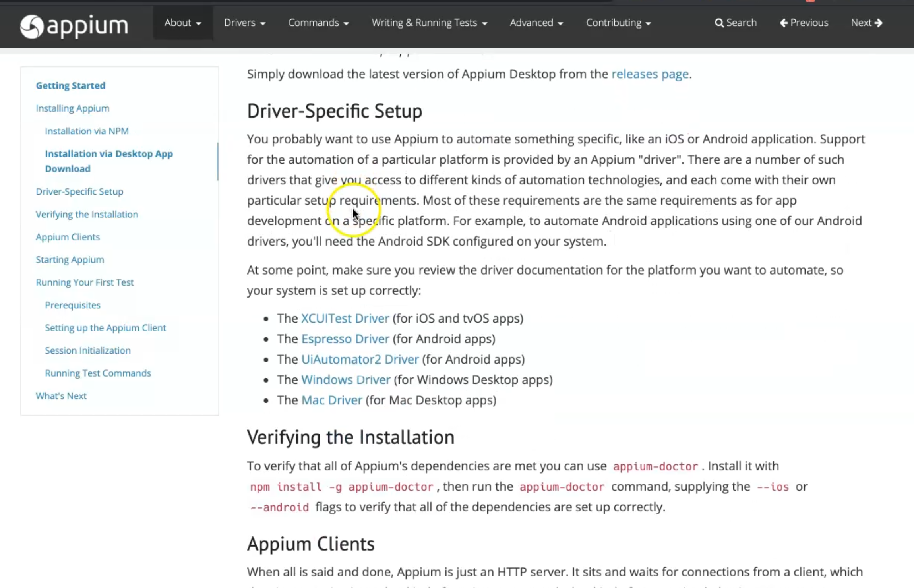Open Starting Appium sidebar link
This screenshot has width=914, height=588.
click(70, 259)
